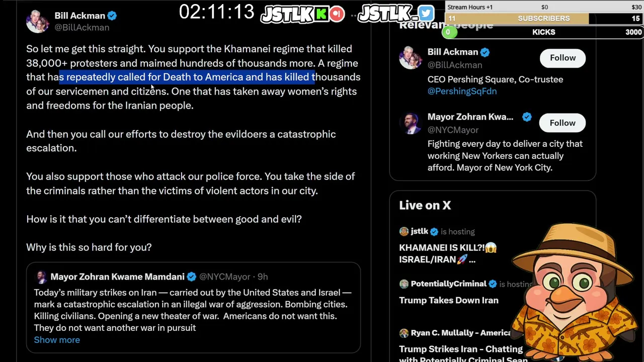Open PotentiallyCriminal host profile
Screen dimensions: 644x362
[448, 284]
